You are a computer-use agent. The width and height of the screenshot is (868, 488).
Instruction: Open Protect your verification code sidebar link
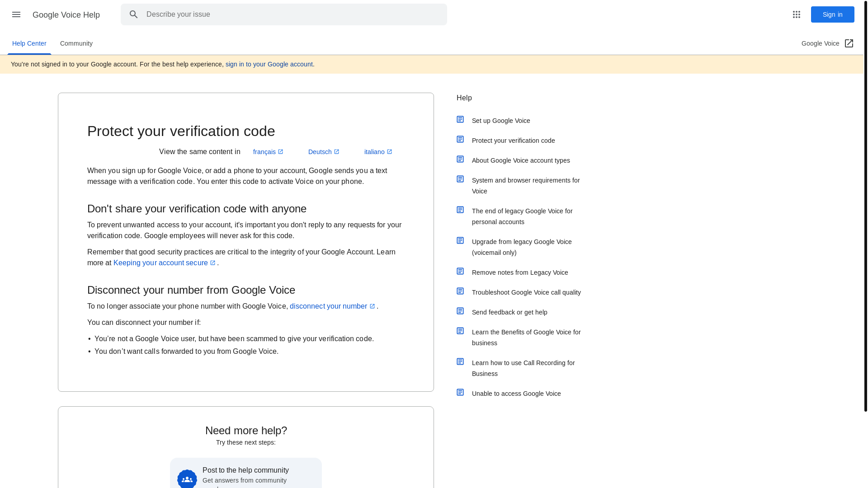tap(513, 141)
